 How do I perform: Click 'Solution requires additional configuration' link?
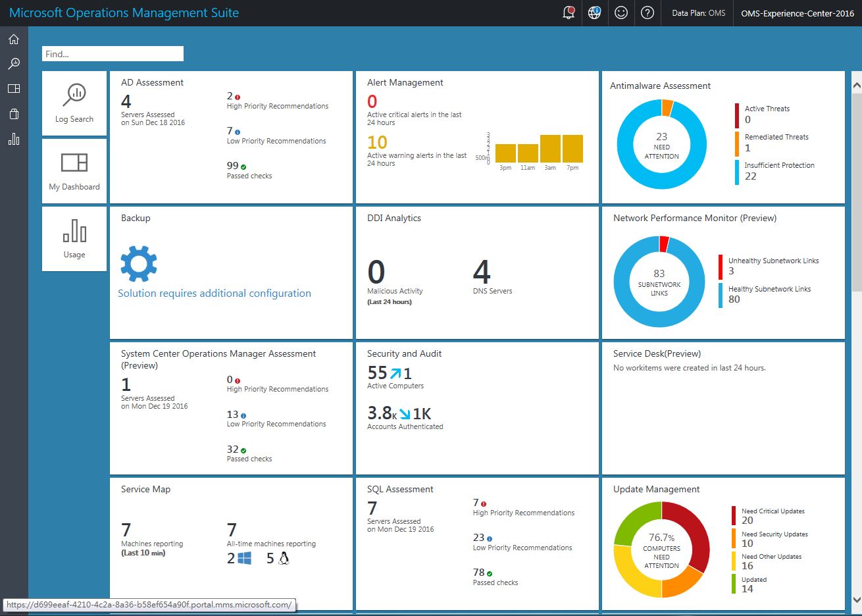(215, 293)
